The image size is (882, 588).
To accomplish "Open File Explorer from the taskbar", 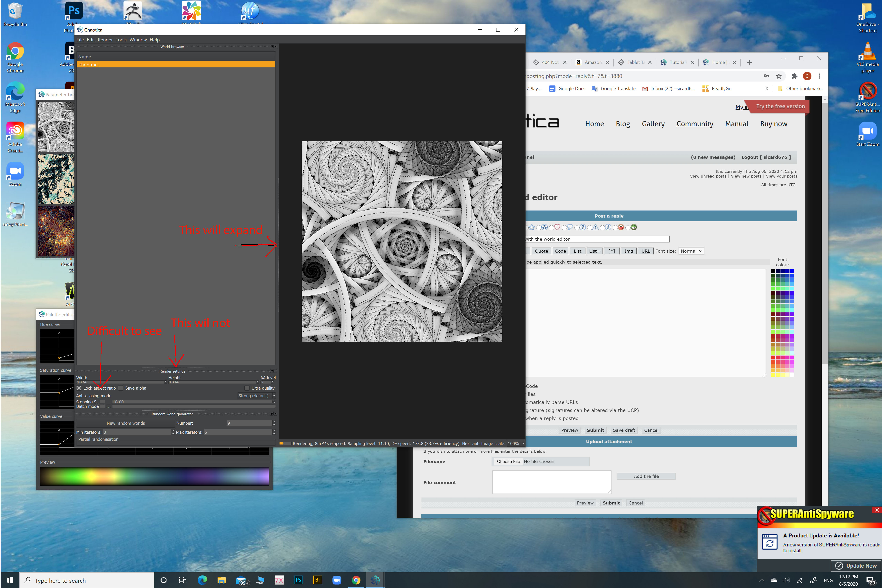I will (221, 580).
